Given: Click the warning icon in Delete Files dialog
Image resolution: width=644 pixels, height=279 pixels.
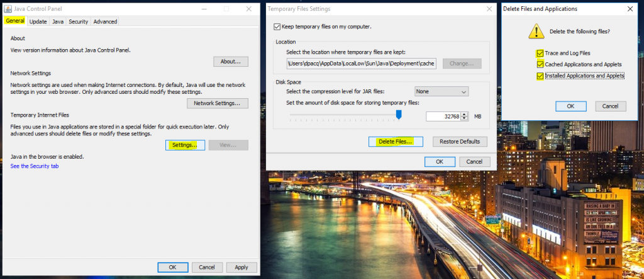Looking at the screenshot, I should coord(536,31).
